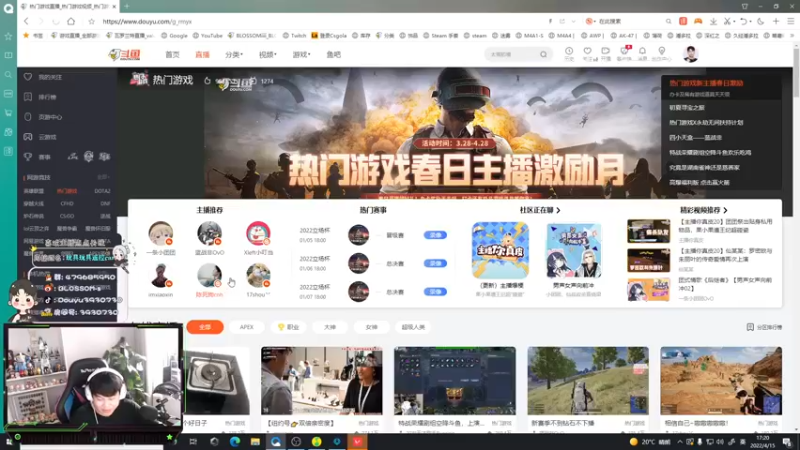Image resolution: width=800 pixels, height=450 pixels.
Task: Open the browser hamburger menu
Action: [x=790, y=21]
